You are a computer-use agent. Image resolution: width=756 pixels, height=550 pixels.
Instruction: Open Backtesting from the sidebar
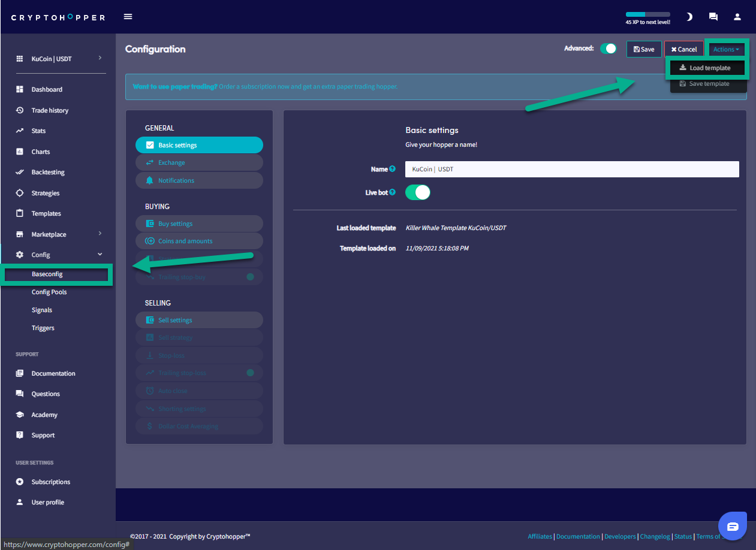coord(48,173)
